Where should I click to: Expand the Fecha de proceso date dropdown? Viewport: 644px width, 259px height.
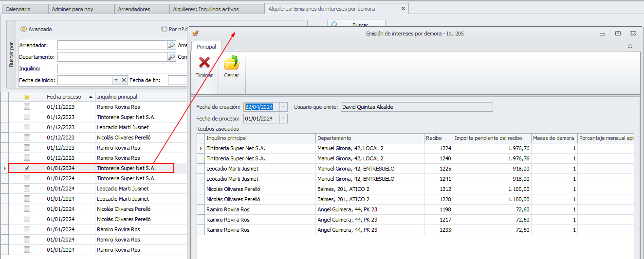pyautogui.click(x=284, y=119)
